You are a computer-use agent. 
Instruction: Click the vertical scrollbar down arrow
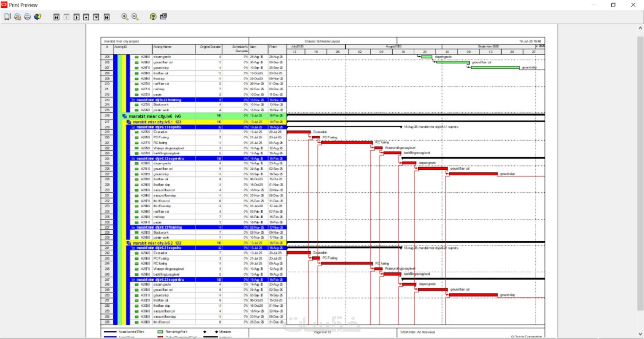640,334
